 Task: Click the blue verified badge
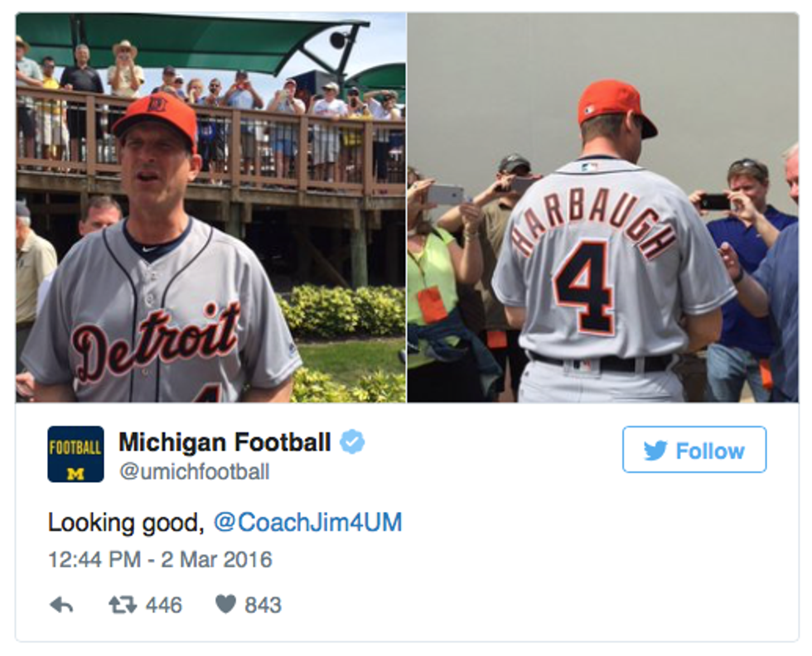pos(352,442)
